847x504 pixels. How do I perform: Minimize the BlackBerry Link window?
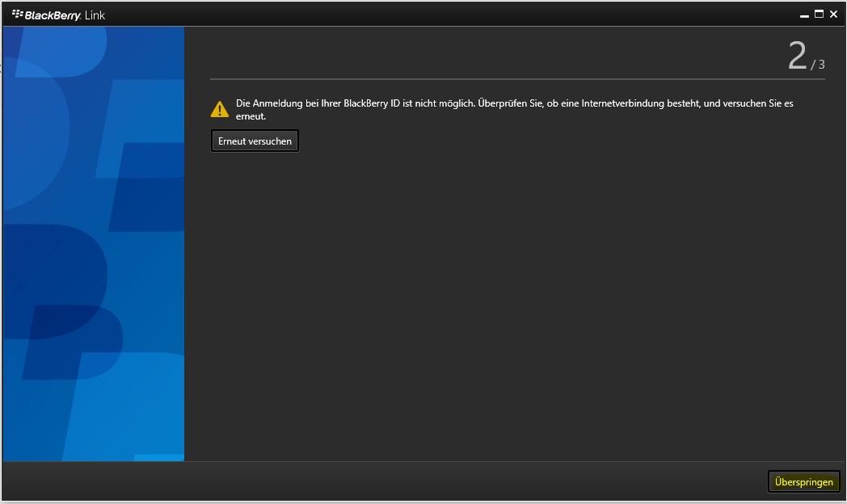tap(804, 15)
